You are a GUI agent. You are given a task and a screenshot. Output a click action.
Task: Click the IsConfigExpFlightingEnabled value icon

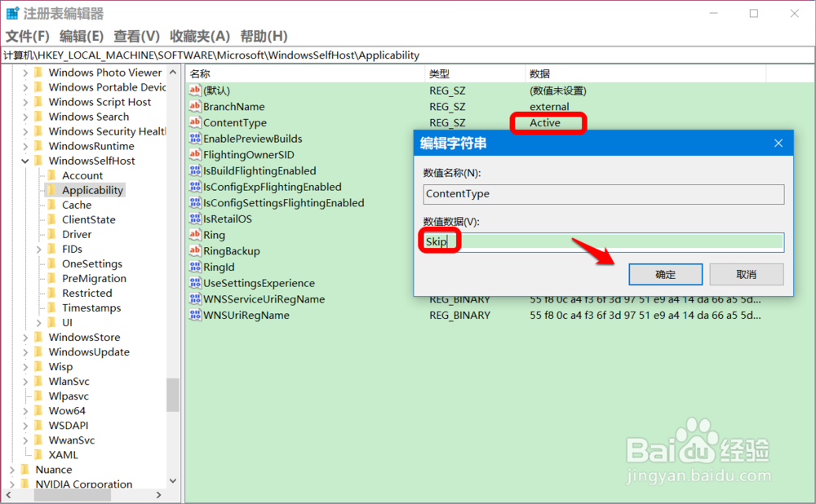coord(195,187)
